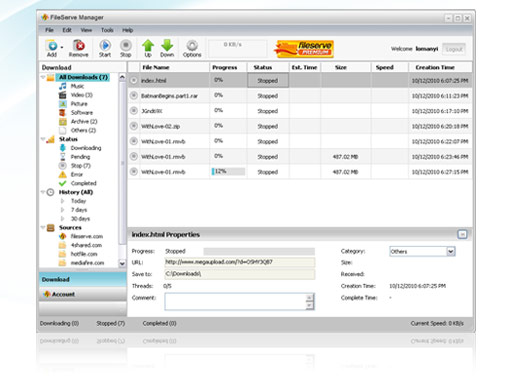Click the Stop download icon
This screenshot has height=381, width=512.
pos(126,45)
